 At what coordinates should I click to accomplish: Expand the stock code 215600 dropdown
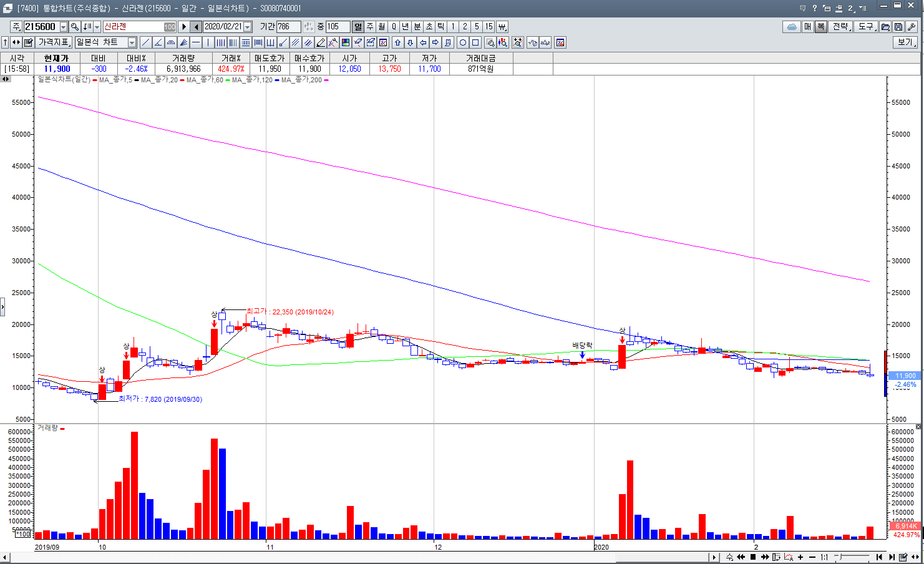tap(64, 27)
